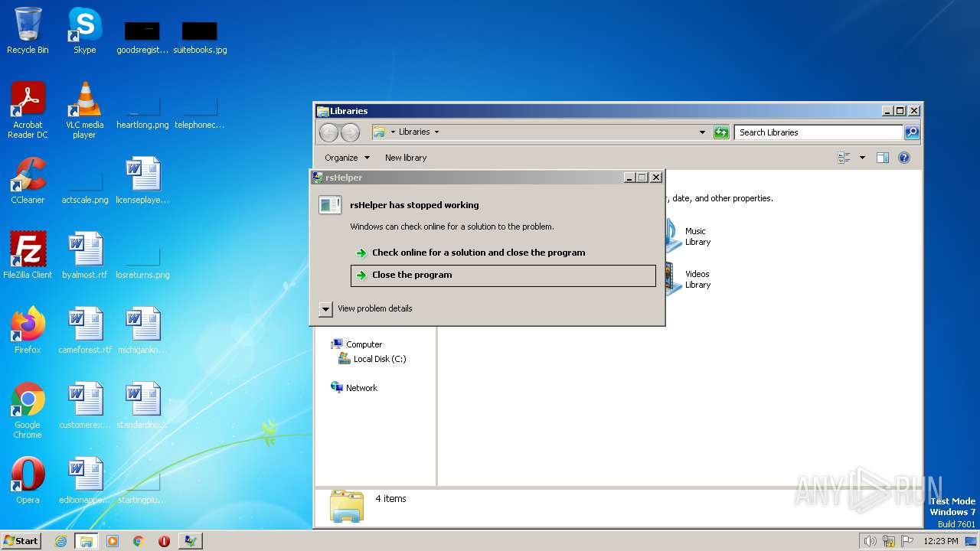Click the rsHelper taskbar button
Viewport: 980px width, 551px height.
click(x=190, y=541)
